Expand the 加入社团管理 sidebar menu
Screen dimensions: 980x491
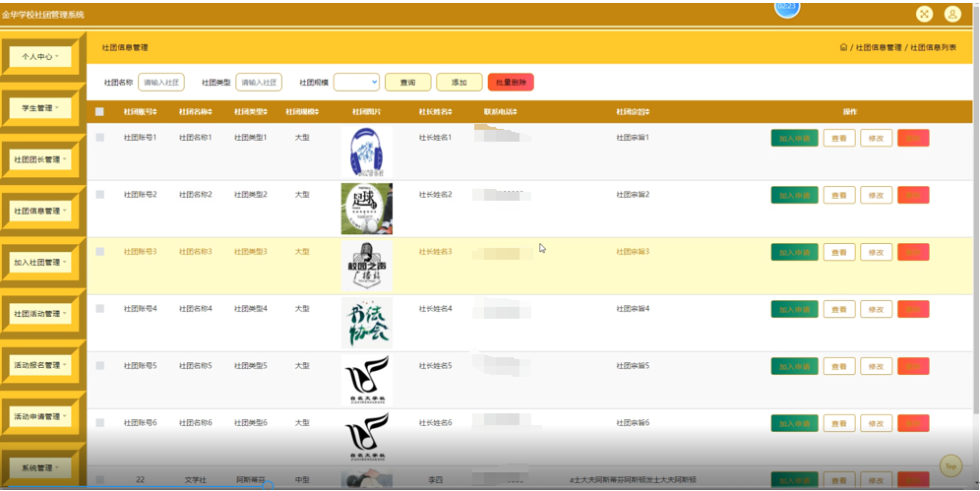(40, 263)
